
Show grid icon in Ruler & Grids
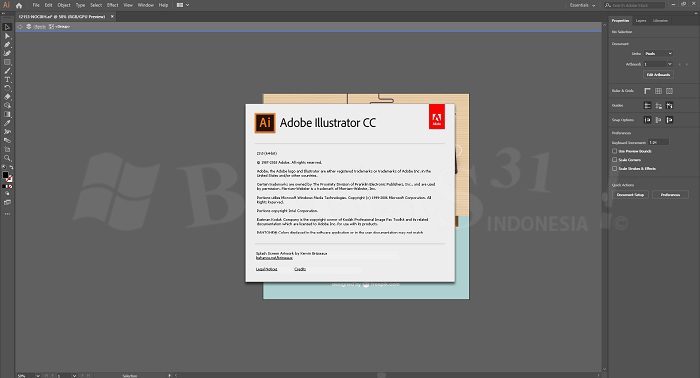point(658,91)
